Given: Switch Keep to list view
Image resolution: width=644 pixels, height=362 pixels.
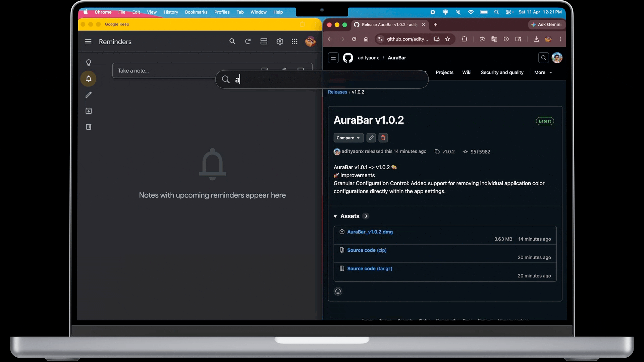Looking at the screenshot, I should 264,42.
